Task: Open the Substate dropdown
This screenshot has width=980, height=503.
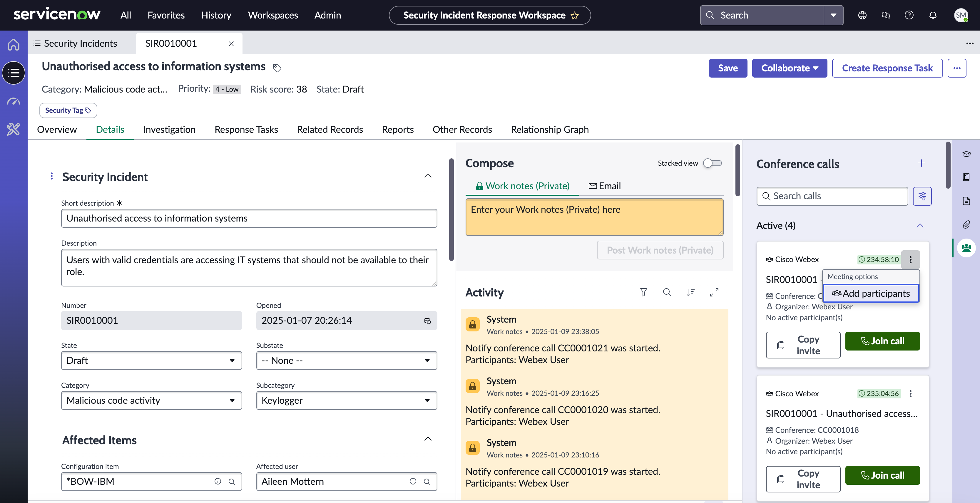Action: (x=347, y=361)
